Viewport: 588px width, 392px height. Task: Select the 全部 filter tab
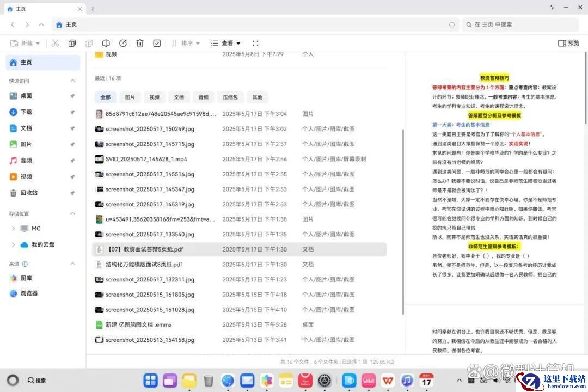coord(106,97)
